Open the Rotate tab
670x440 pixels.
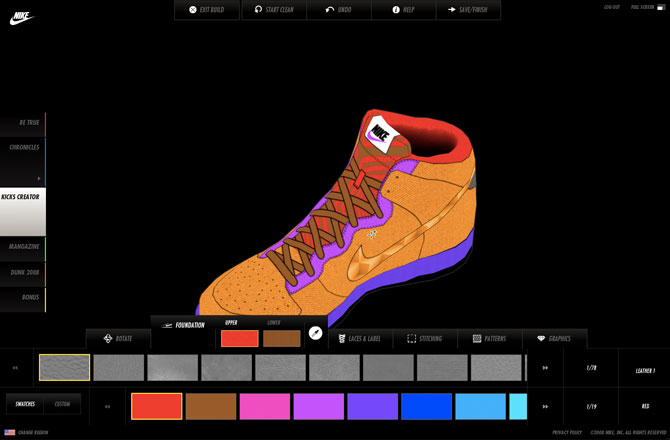pyautogui.click(x=118, y=339)
